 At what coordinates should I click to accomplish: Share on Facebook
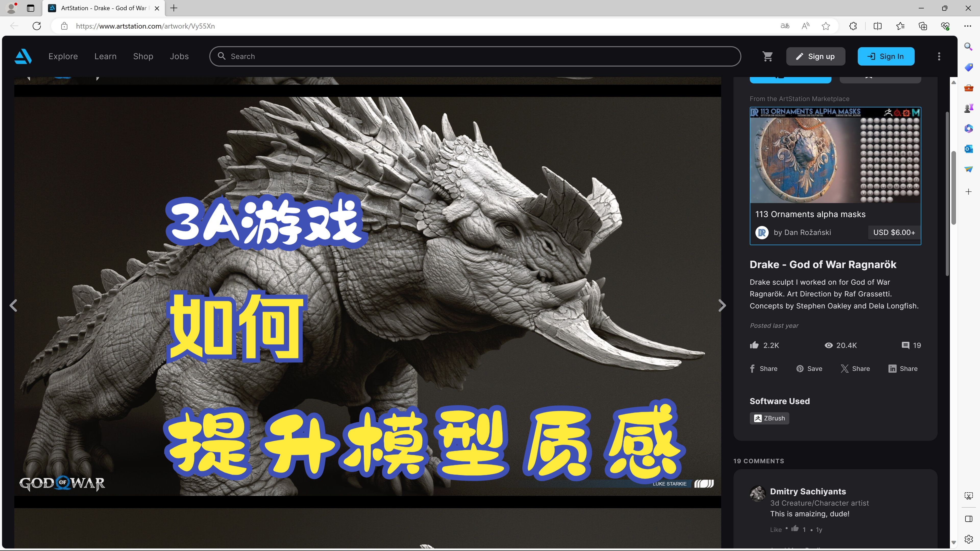coord(764,368)
